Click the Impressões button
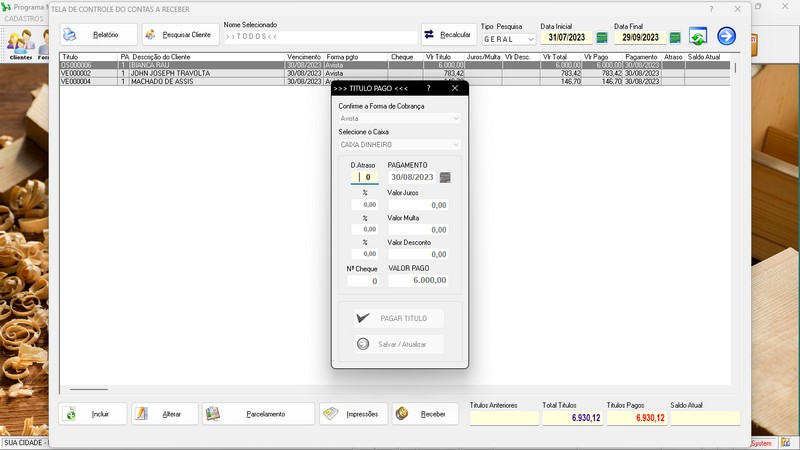Viewport: 800px width, 450px height. 353,414
